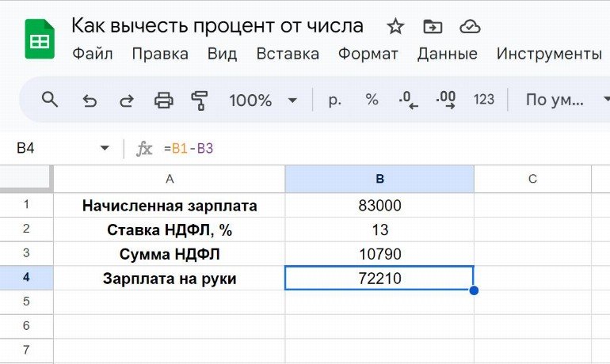Image resolution: width=610 pixels, height=364 pixels.
Task: Open the Файл menu
Action: point(92,55)
